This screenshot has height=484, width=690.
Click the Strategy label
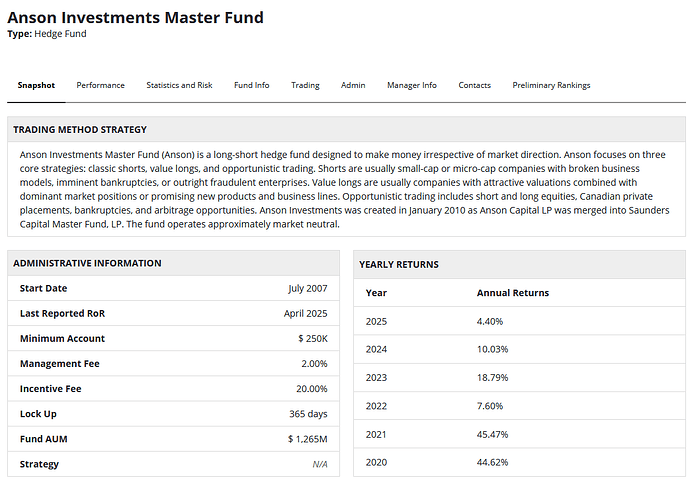(39, 464)
